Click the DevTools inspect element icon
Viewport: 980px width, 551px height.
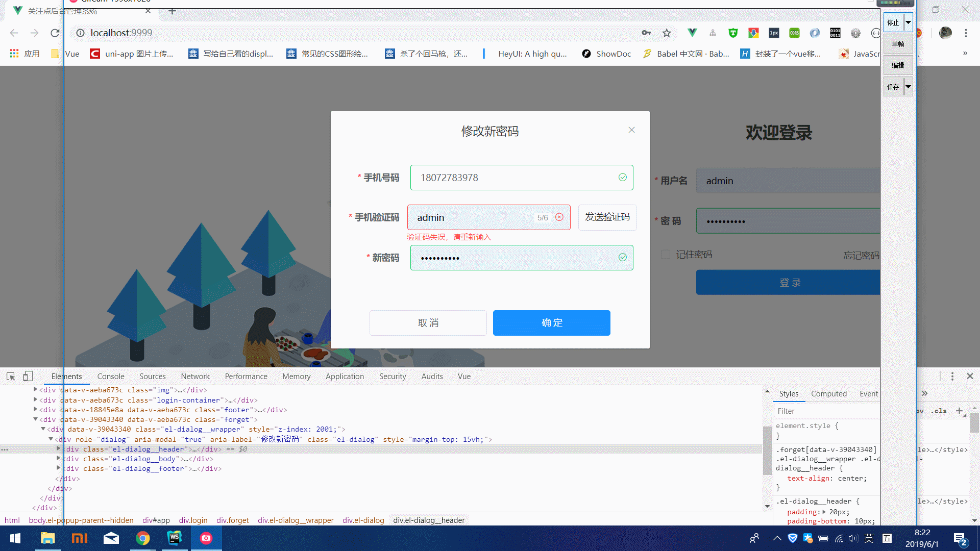point(11,377)
